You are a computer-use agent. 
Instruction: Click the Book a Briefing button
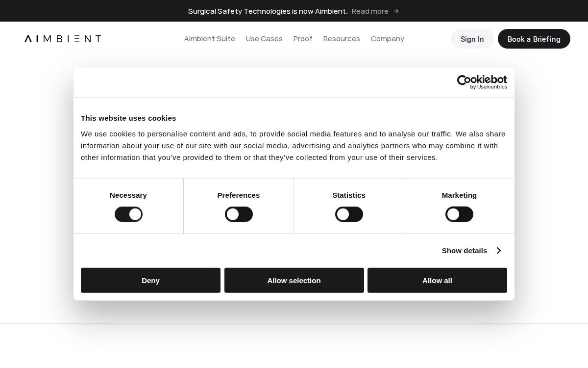534,39
